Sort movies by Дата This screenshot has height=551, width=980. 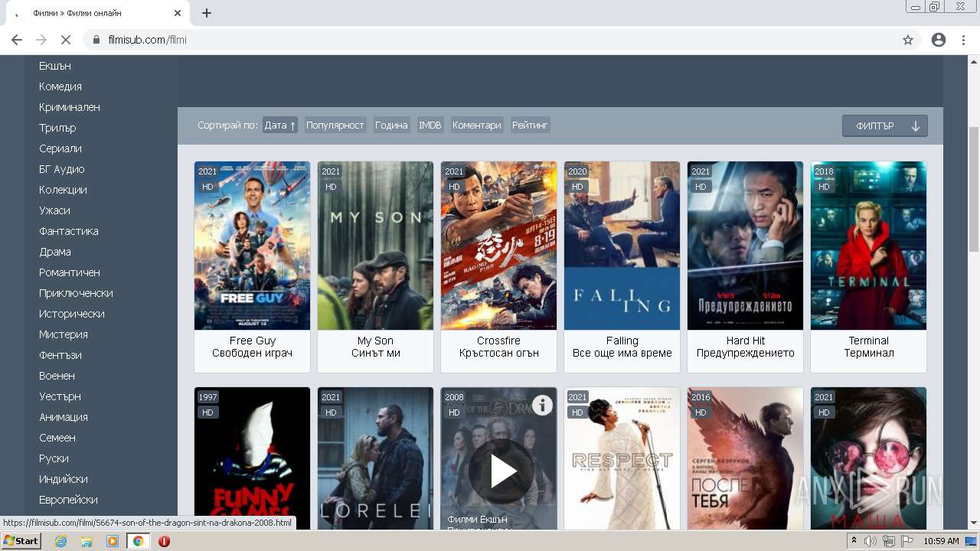(279, 126)
